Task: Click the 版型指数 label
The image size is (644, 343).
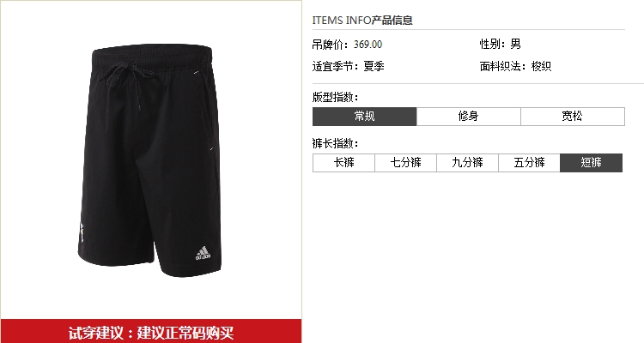Action: (x=336, y=97)
